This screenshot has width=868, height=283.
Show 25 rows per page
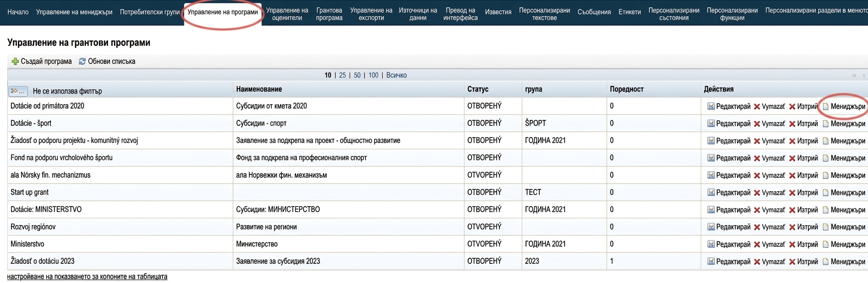[x=343, y=75]
